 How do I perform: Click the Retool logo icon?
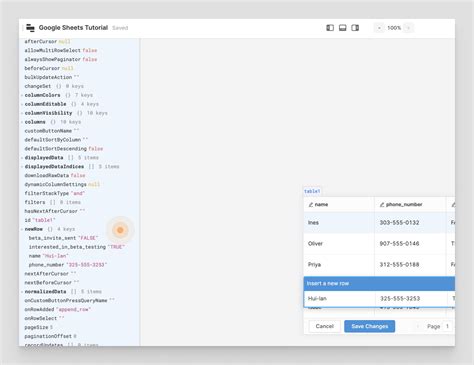[30, 28]
